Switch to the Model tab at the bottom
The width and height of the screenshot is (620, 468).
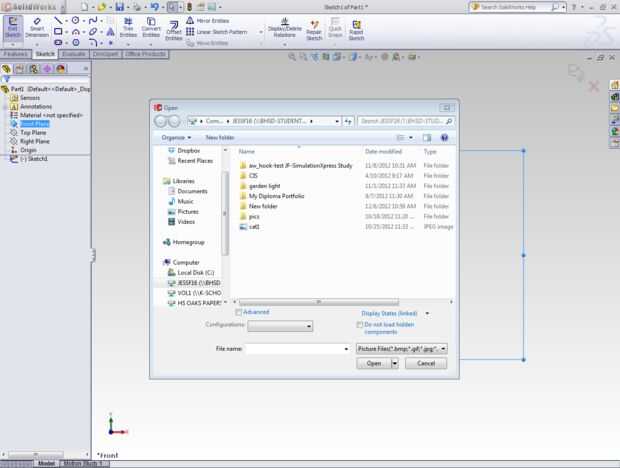[x=47, y=463]
